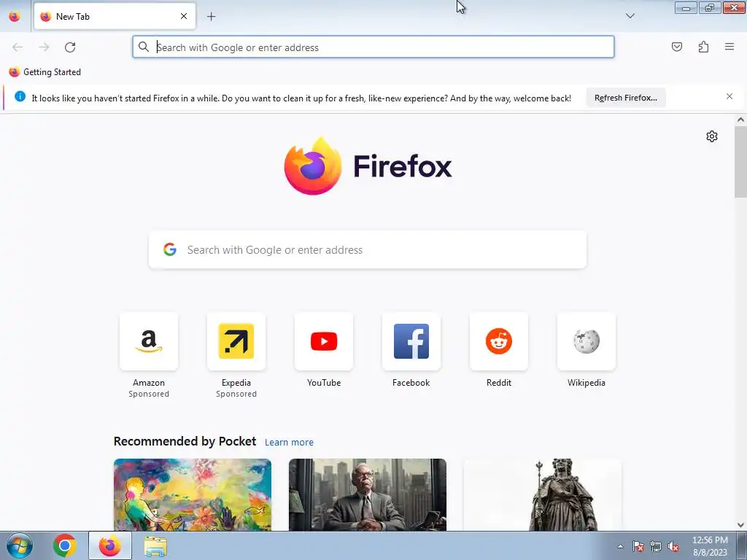
Task: Click the Firefox taskbar button
Action: 110,545
